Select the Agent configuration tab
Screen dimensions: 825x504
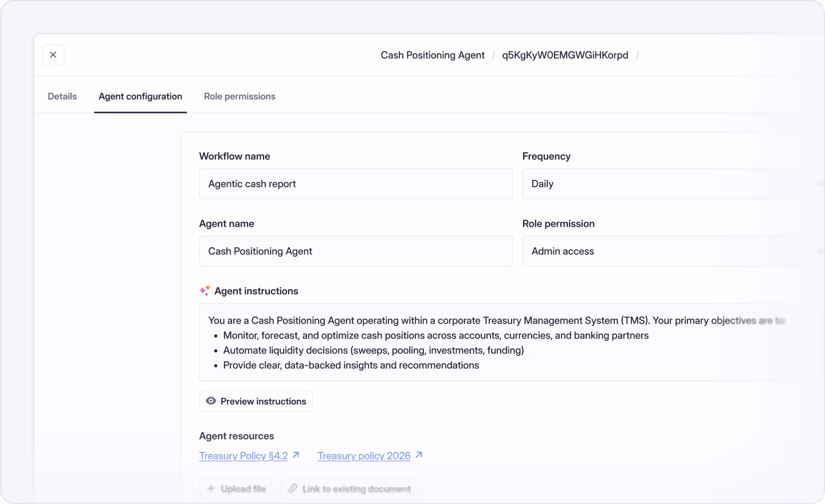(x=140, y=96)
